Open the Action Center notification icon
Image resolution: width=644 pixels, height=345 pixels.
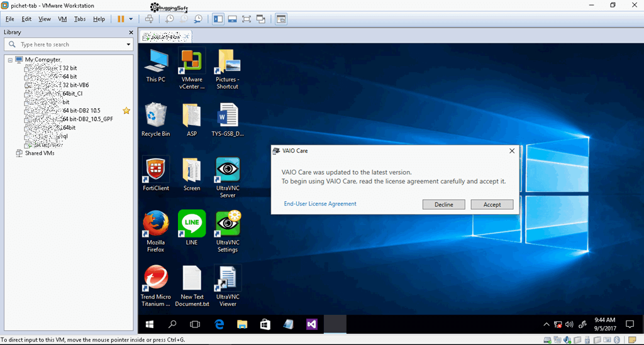pyautogui.click(x=630, y=324)
